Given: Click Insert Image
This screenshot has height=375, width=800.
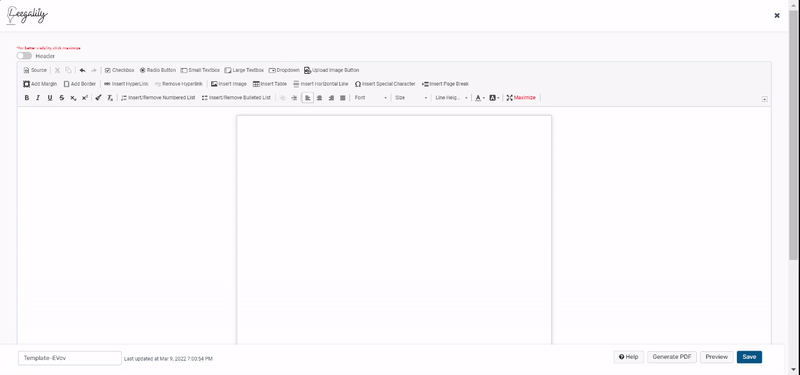Looking at the screenshot, I should pyautogui.click(x=229, y=84).
